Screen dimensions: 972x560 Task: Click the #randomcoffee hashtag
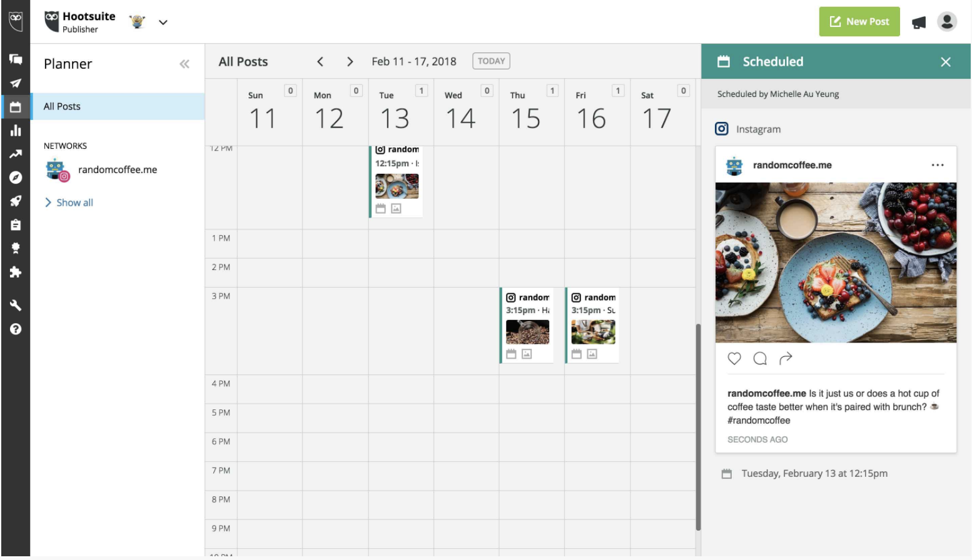pos(759,421)
